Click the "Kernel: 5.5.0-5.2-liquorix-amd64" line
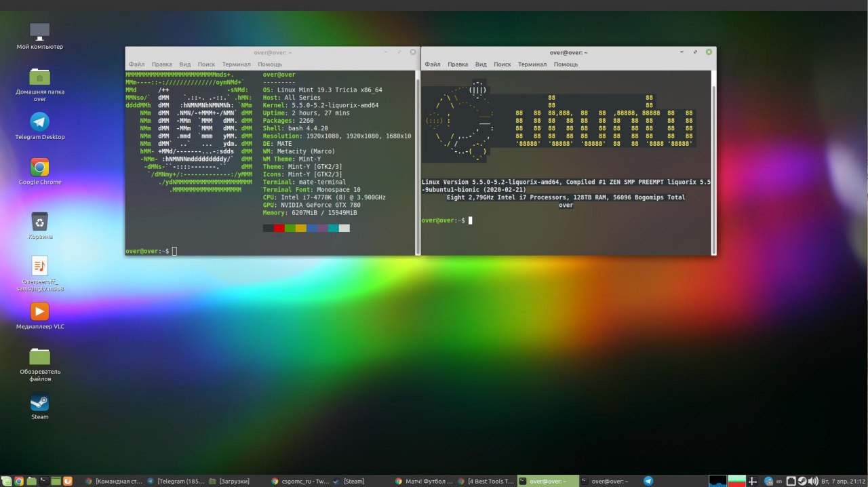 click(321, 105)
